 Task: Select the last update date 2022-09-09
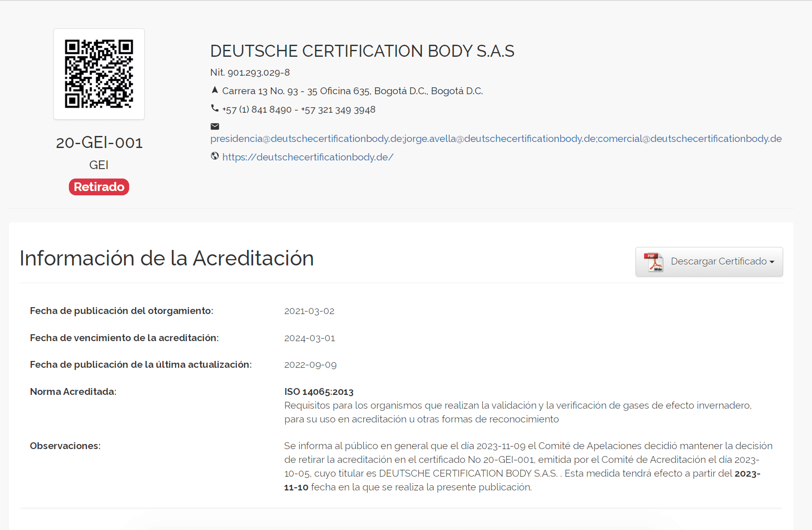[x=310, y=365]
